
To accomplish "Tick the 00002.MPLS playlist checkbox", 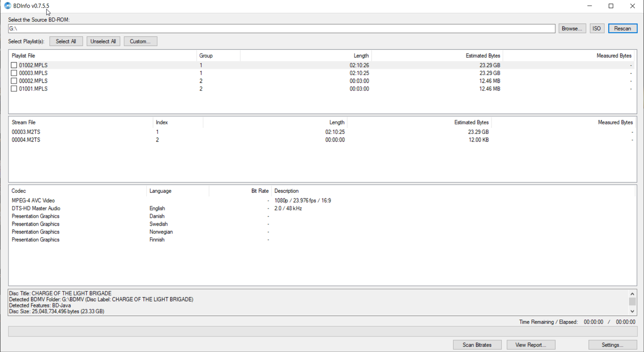I will pos(14,81).
